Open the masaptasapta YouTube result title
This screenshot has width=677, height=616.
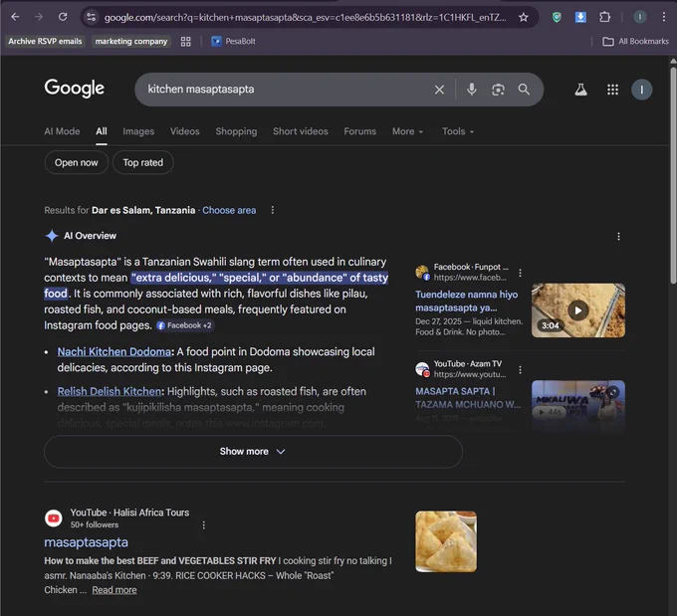(86, 542)
